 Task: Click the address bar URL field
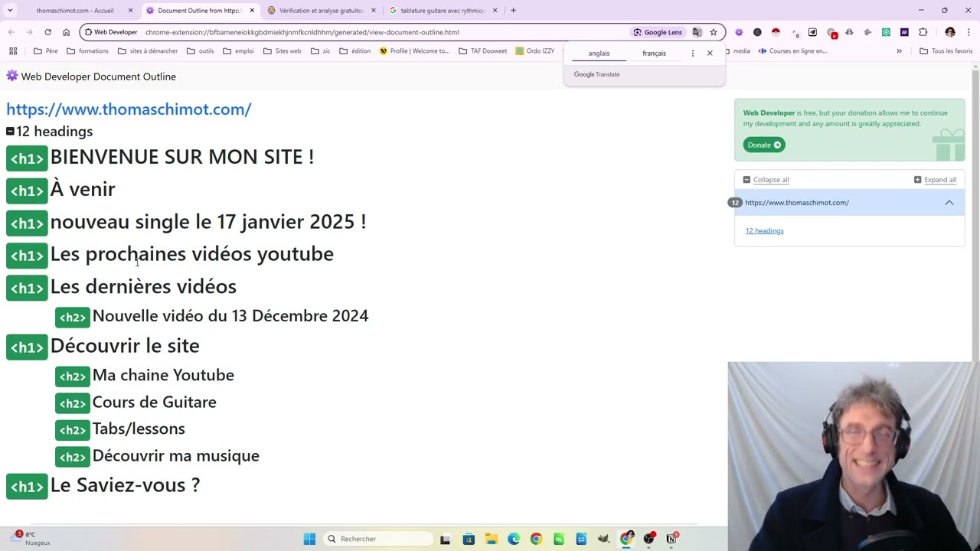pyautogui.click(x=383, y=32)
